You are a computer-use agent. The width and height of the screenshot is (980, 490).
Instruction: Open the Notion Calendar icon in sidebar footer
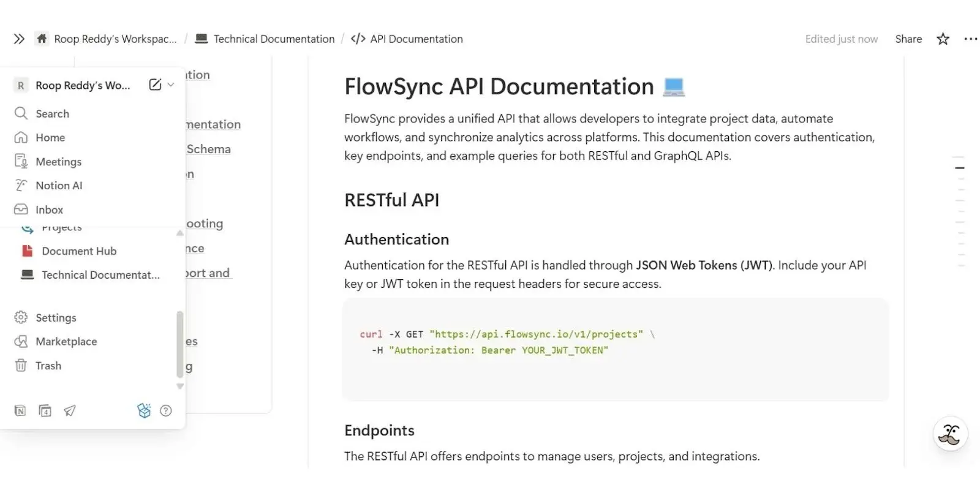tap(45, 410)
